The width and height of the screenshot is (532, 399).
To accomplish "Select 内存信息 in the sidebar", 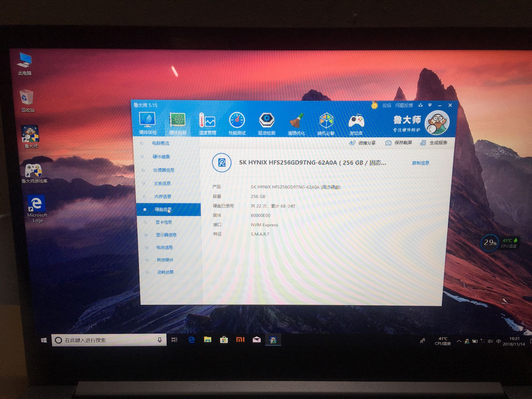I will [163, 196].
